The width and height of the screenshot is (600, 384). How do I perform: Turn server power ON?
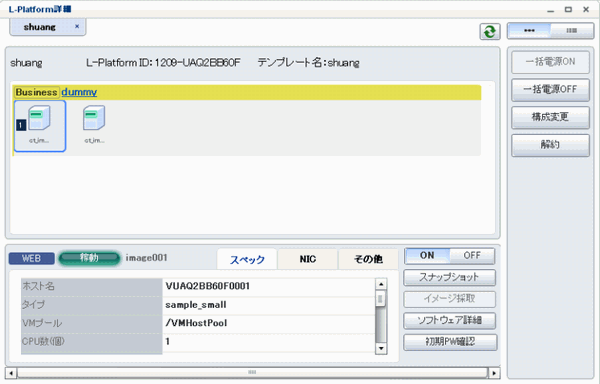tap(427, 255)
